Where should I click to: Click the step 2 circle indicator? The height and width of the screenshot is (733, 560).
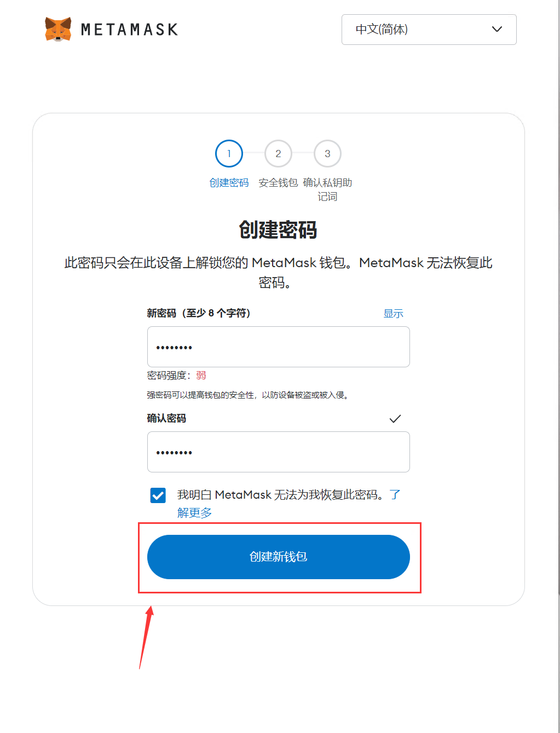278,154
